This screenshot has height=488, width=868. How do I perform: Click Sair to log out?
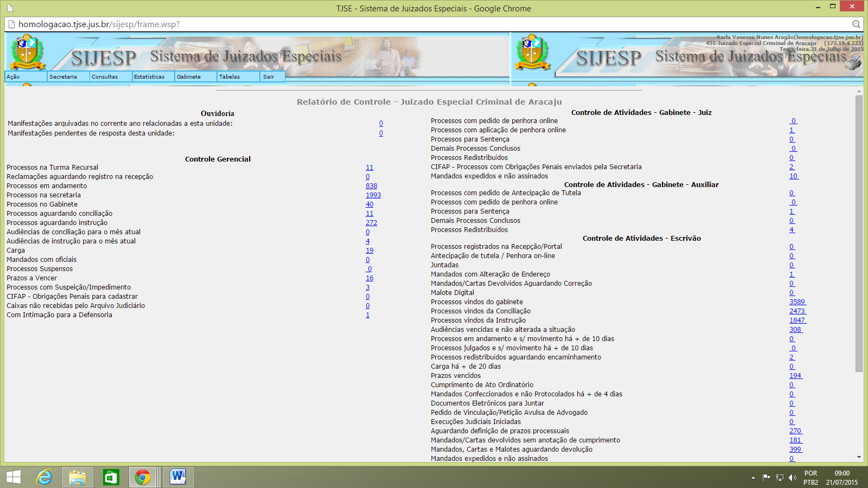(269, 77)
